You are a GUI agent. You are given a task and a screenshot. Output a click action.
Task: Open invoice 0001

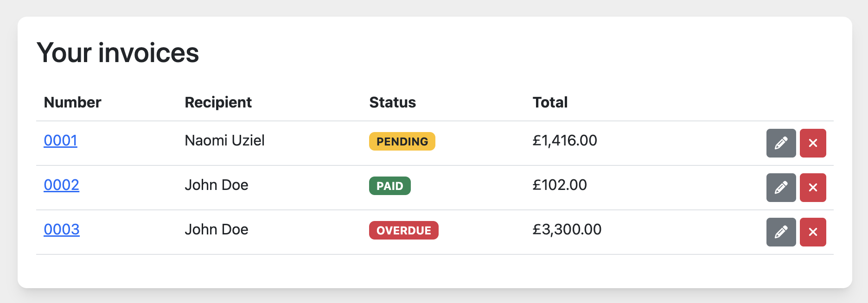click(x=60, y=141)
